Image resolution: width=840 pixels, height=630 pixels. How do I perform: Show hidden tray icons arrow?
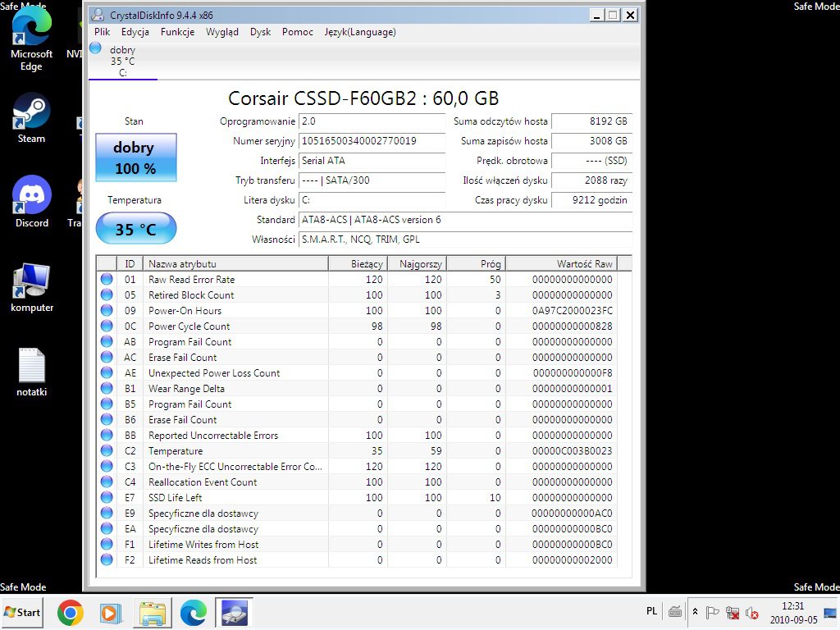click(696, 612)
